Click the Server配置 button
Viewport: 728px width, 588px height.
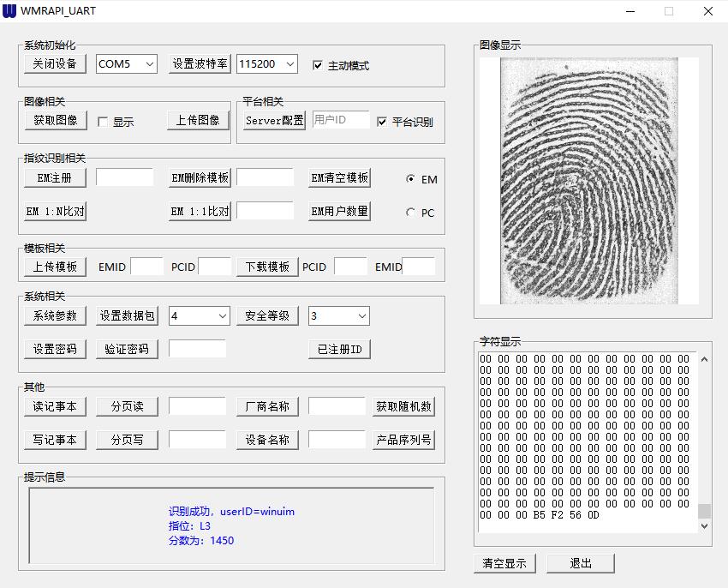click(x=274, y=121)
